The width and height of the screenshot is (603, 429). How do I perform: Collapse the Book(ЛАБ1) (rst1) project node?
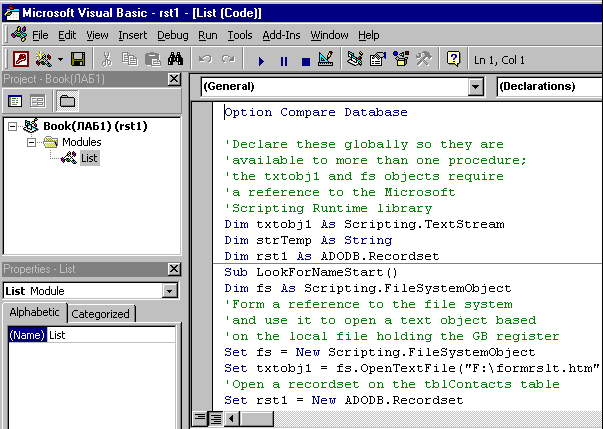pos(13,126)
